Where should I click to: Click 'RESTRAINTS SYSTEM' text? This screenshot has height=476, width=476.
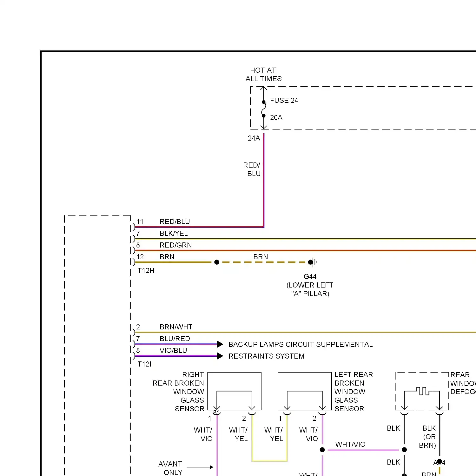click(x=266, y=356)
